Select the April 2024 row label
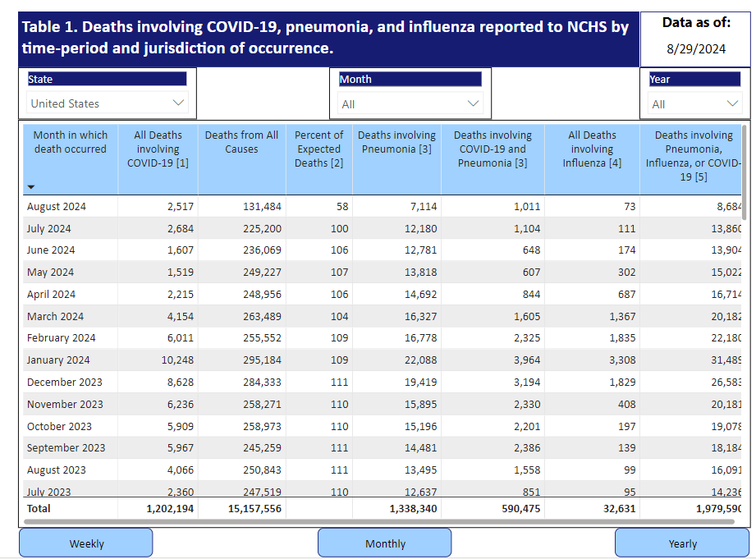This screenshot has width=756, height=559. coord(51,294)
